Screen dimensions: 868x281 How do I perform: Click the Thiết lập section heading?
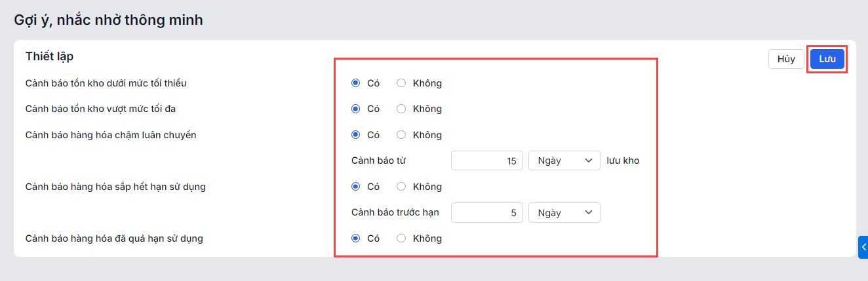[49, 56]
